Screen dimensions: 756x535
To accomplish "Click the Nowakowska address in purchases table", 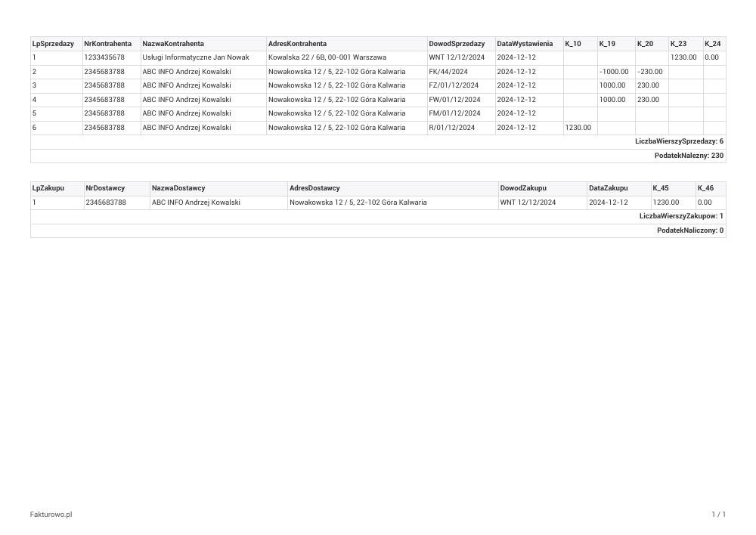I will [x=358, y=203].
